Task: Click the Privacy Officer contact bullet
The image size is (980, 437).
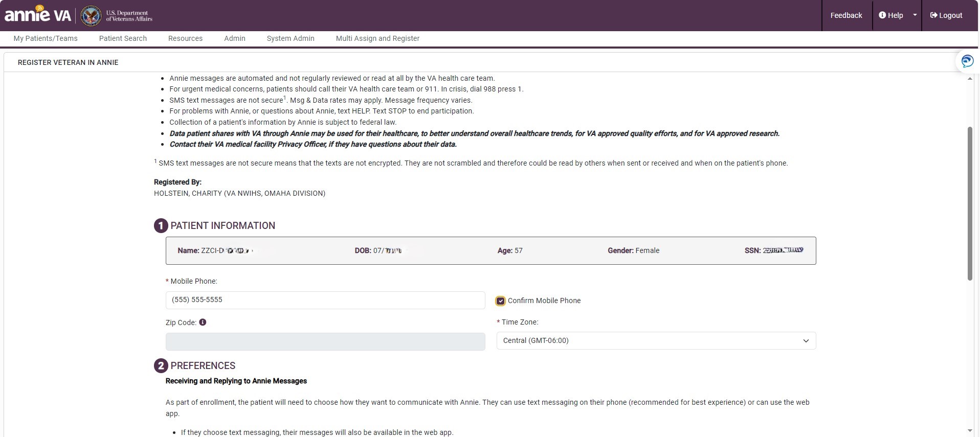Action: 313,144
